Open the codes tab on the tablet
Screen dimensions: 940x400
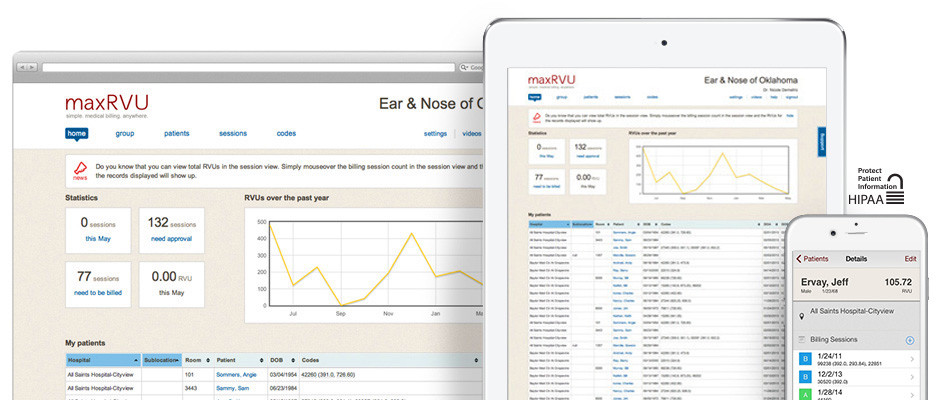point(652,97)
